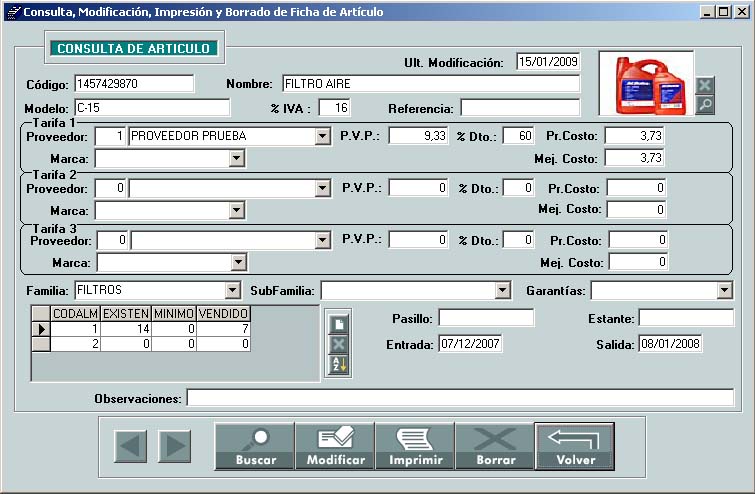Click Tarifa 1 P.V.P. field 9,33
Screen dimensions: 755x494
tap(418, 136)
